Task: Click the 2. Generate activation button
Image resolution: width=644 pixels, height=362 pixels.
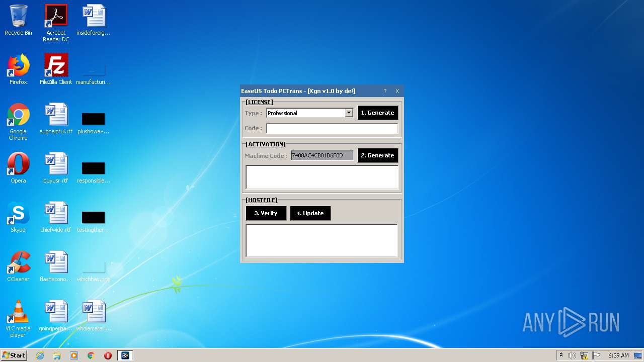Action: [377, 155]
